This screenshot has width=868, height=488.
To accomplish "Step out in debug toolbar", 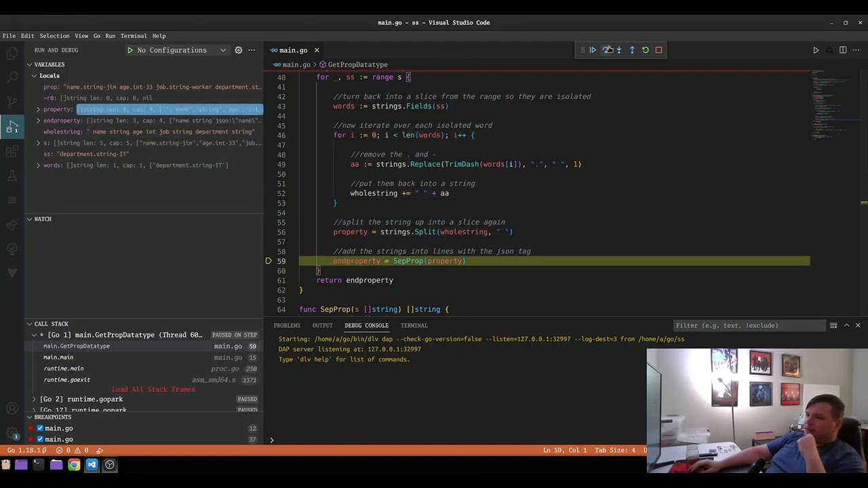I will click(632, 49).
